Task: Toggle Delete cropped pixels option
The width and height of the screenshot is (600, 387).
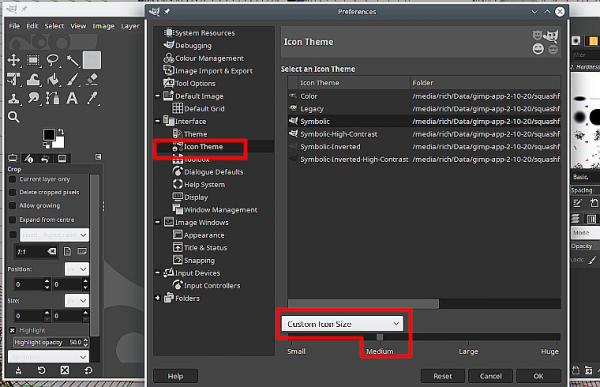Action: pyautogui.click(x=12, y=192)
